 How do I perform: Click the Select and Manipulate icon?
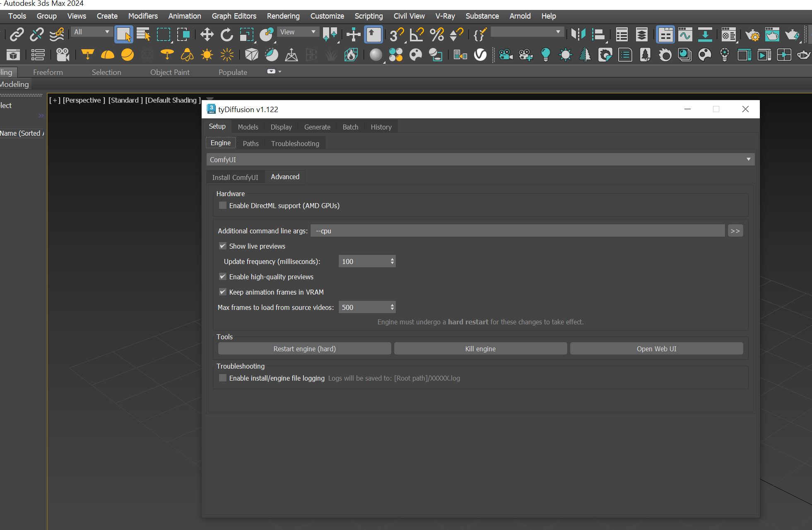[353, 34]
